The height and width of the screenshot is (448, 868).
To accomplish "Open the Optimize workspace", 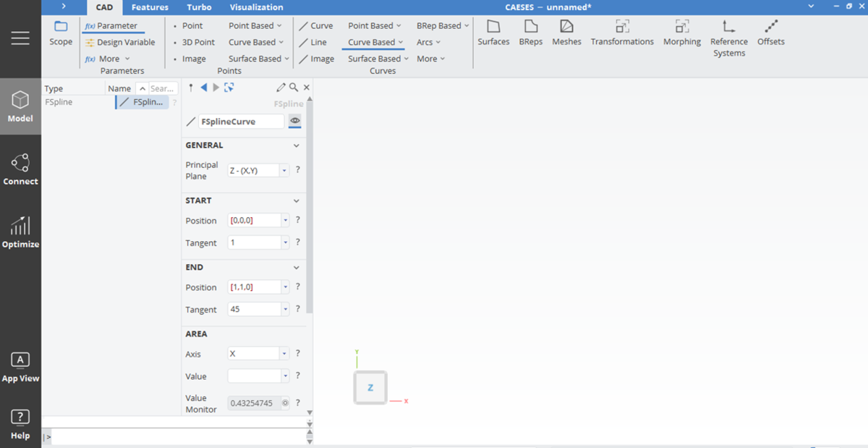I will (20, 232).
